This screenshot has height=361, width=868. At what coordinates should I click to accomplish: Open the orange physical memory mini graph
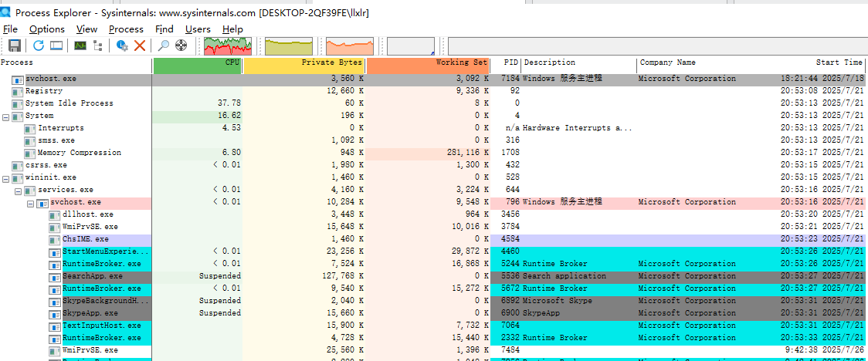click(x=350, y=46)
